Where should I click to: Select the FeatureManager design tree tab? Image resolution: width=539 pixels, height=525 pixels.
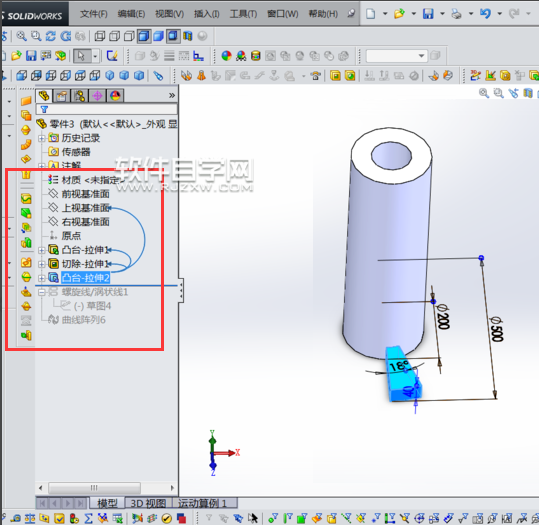[x=44, y=96]
